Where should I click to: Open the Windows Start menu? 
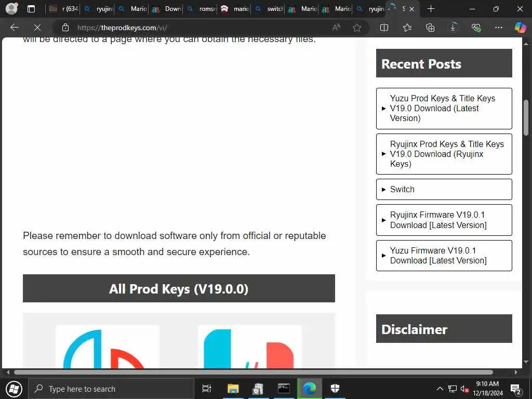(14, 389)
